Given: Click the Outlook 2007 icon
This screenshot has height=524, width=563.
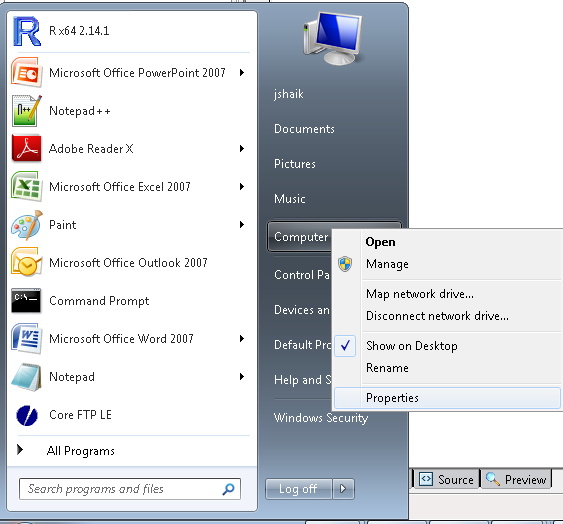Looking at the screenshot, I should click(x=26, y=263).
